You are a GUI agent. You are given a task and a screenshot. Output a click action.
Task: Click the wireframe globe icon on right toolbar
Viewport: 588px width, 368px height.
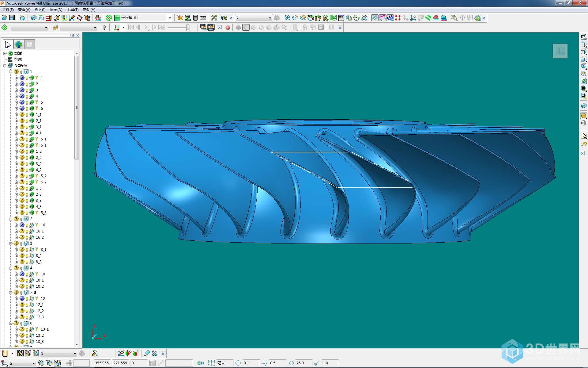coord(583,123)
